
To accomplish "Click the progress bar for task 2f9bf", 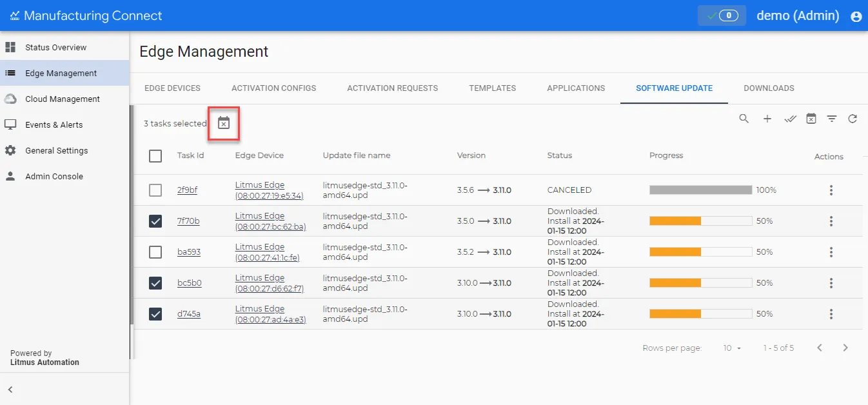I will pyautogui.click(x=701, y=190).
